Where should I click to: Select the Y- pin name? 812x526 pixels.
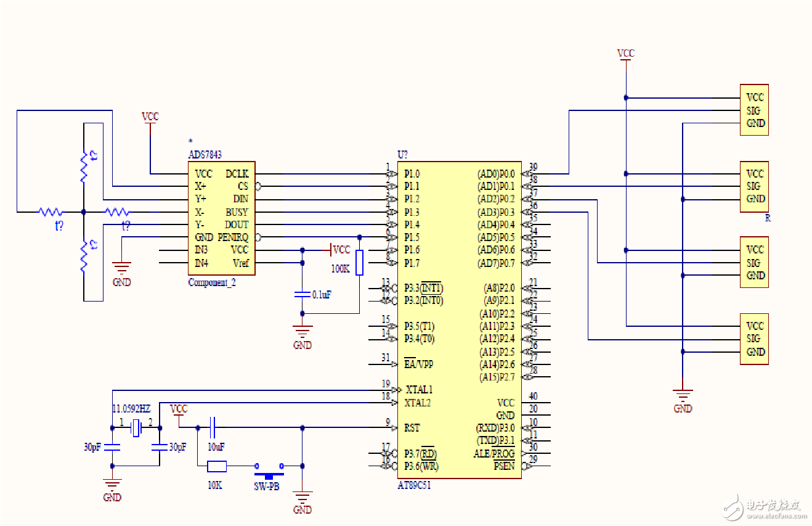201,224
